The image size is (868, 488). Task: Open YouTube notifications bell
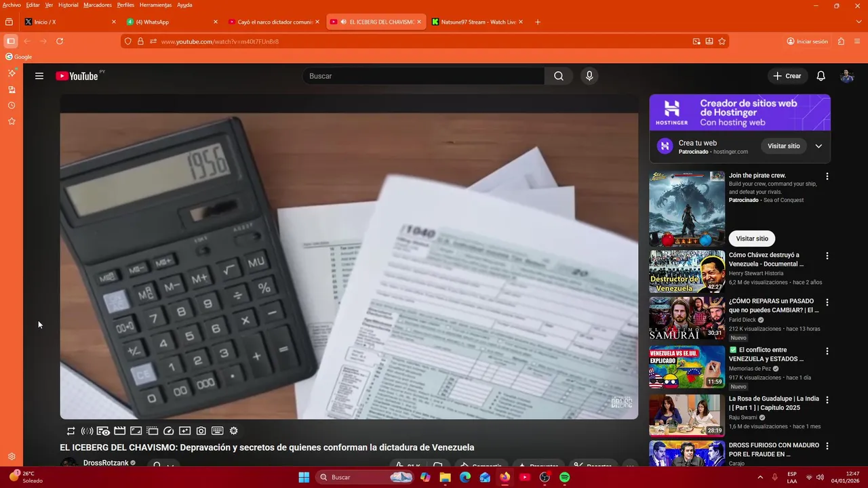tap(821, 76)
